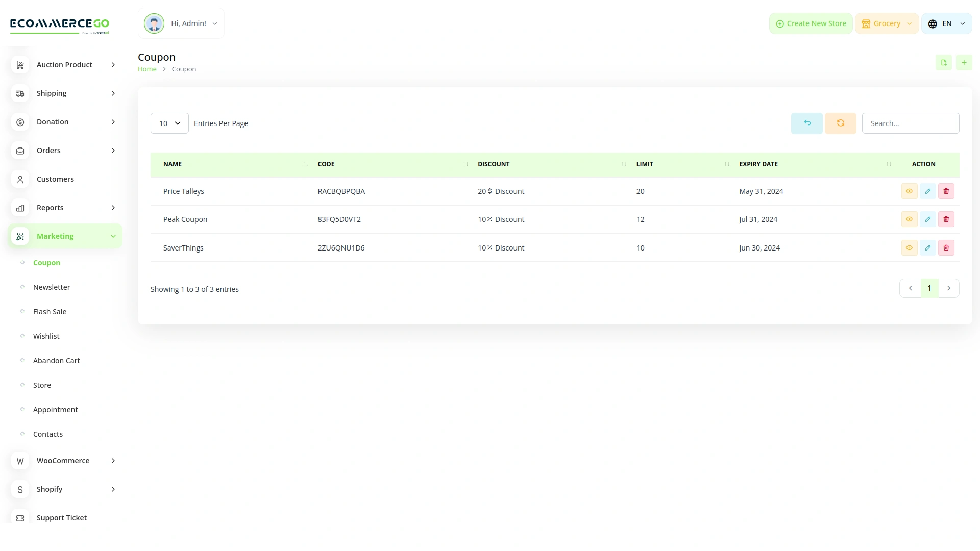Click the blue reset arrow button
Image resolution: width=980 pixels, height=551 pixels.
[x=806, y=123]
